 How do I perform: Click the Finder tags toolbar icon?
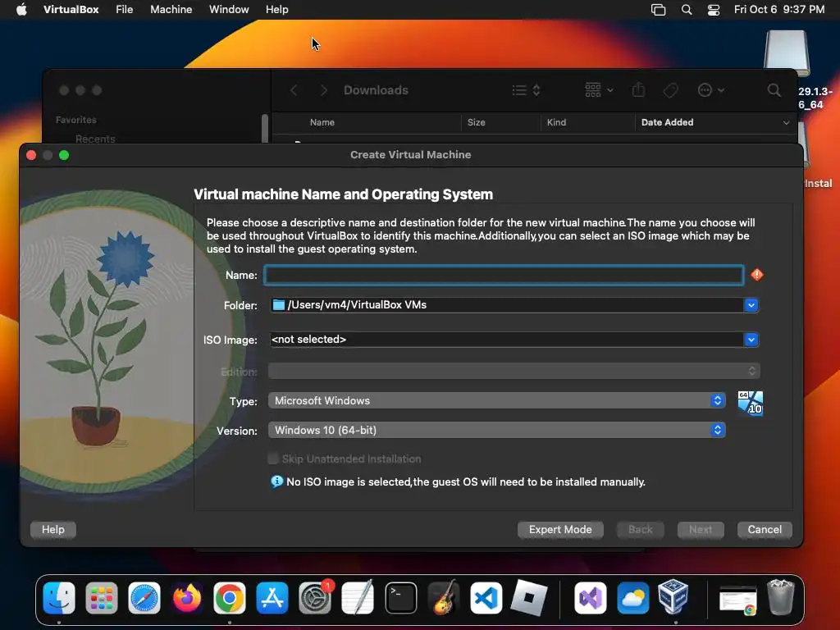pyautogui.click(x=671, y=90)
